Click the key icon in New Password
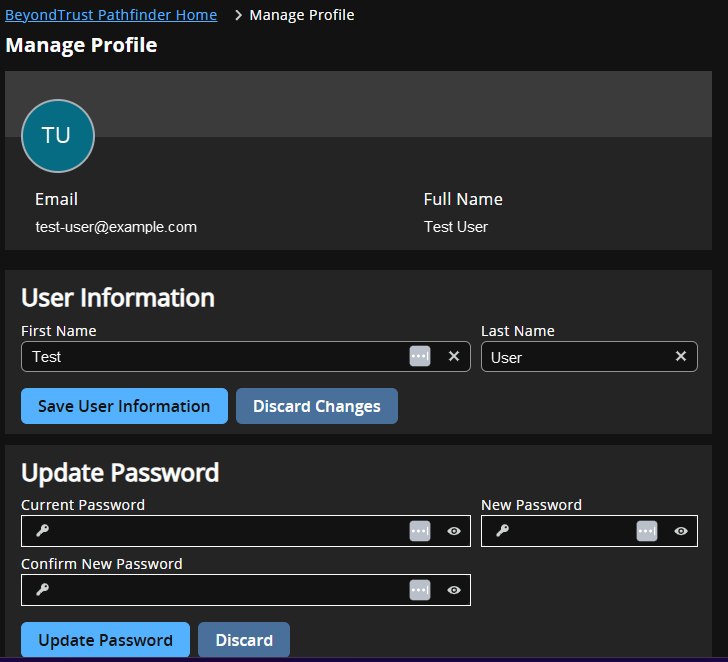Viewport: 728px width, 662px height. pos(502,530)
